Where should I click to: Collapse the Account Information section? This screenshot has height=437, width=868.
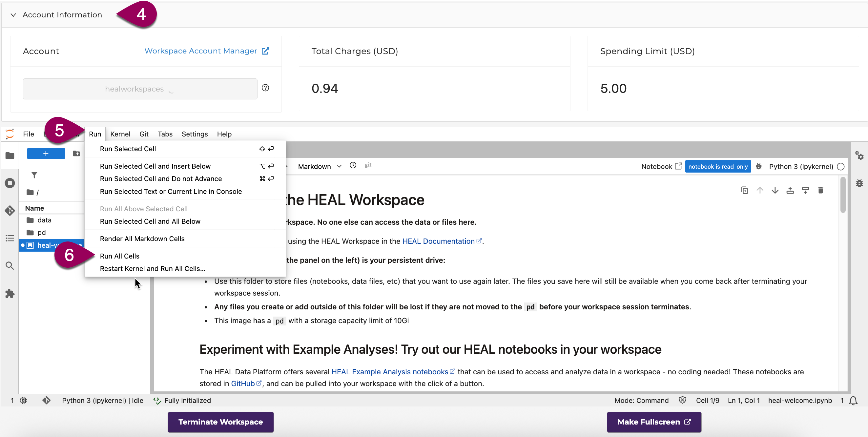point(13,15)
